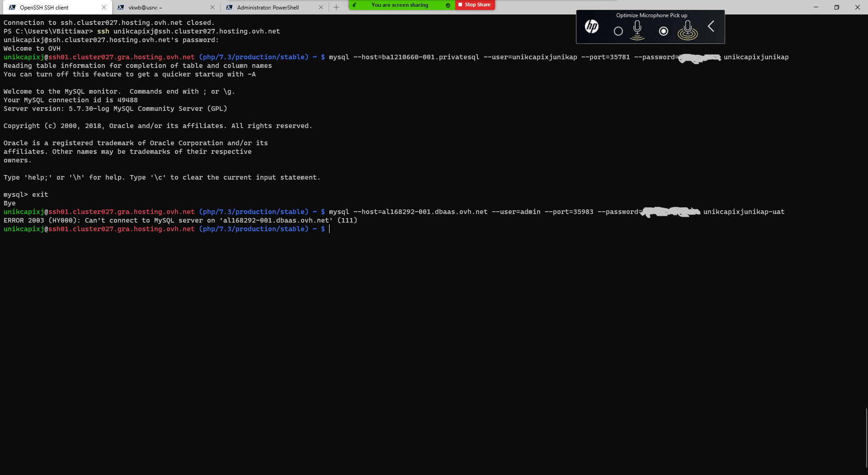The height and width of the screenshot is (475, 868).
Task: Click the arrow icon left of sharing text
Action: click(x=355, y=5)
